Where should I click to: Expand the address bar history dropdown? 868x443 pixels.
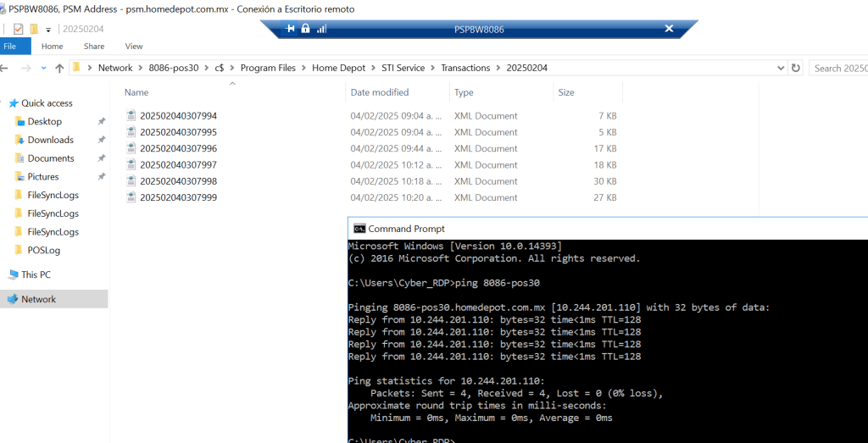click(x=781, y=68)
